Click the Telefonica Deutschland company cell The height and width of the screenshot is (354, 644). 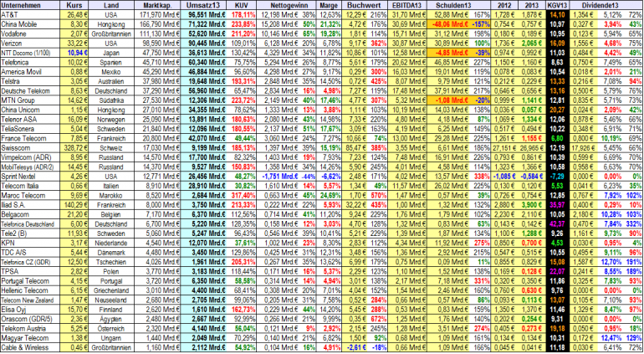coord(30,223)
